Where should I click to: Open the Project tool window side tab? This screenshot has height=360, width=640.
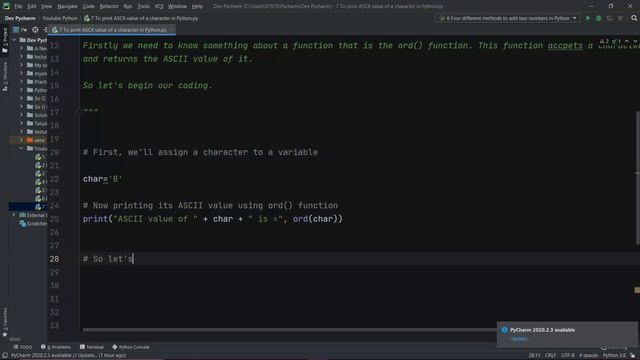coord(4,40)
